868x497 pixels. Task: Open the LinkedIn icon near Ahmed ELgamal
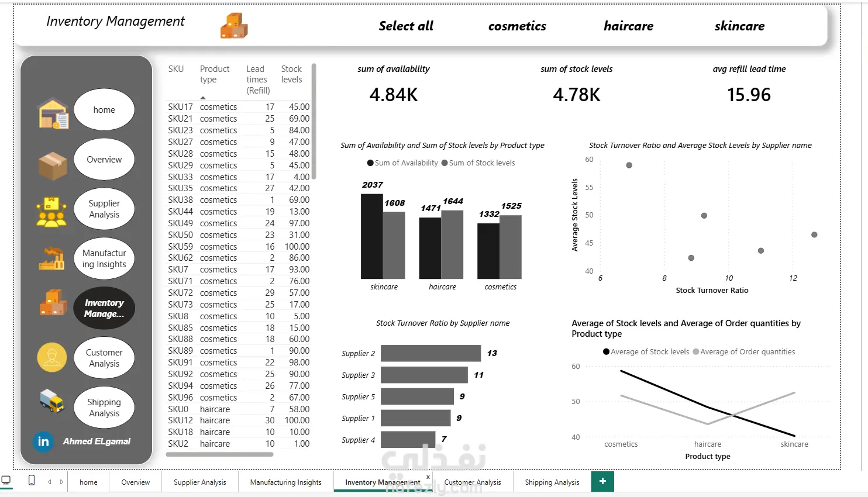43,441
